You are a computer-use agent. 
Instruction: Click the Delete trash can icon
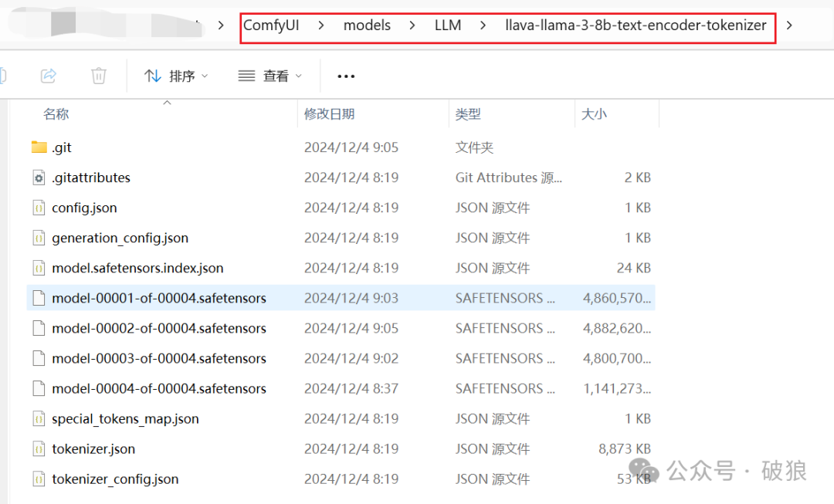click(98, 76)
